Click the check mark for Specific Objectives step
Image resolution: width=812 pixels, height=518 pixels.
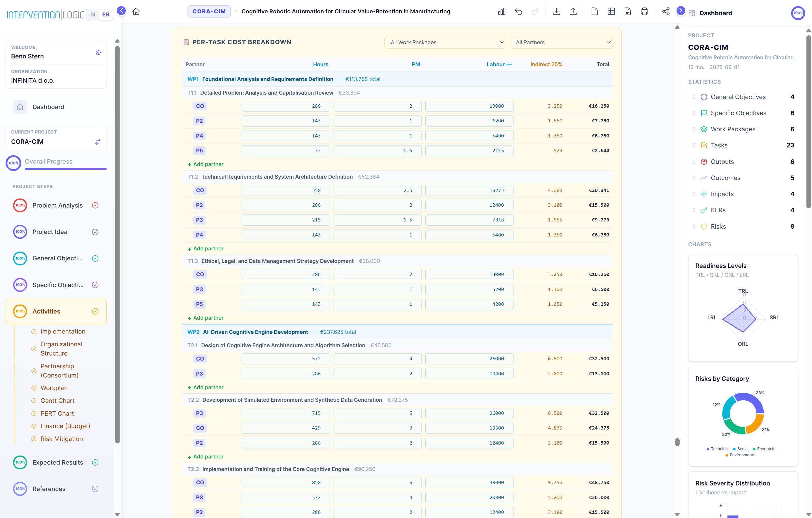(95, 285)
